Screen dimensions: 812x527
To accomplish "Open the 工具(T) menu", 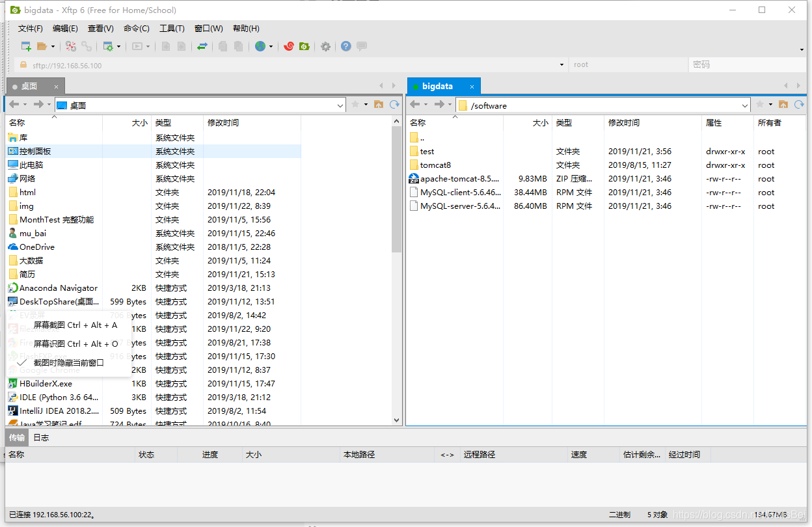I will (172, 28).
